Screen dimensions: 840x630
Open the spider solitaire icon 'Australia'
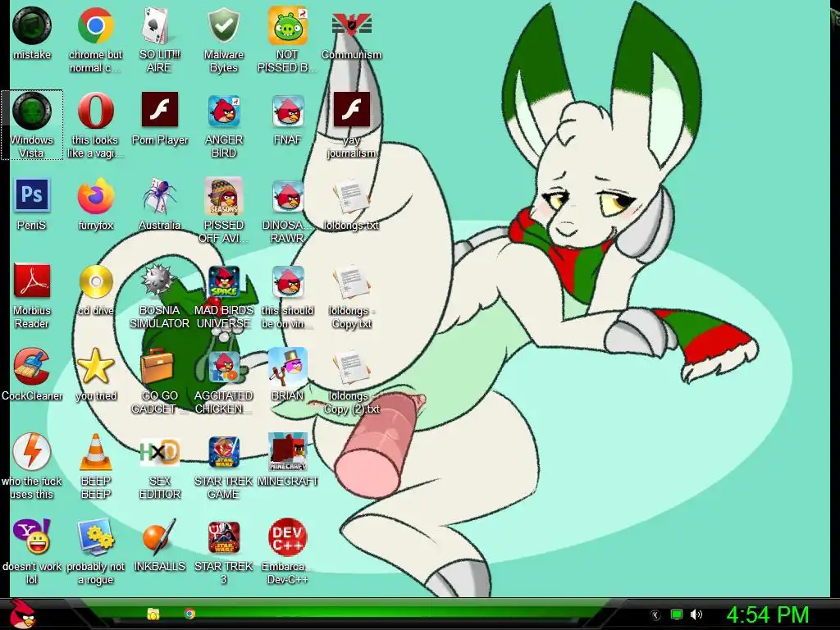point(159,196)
